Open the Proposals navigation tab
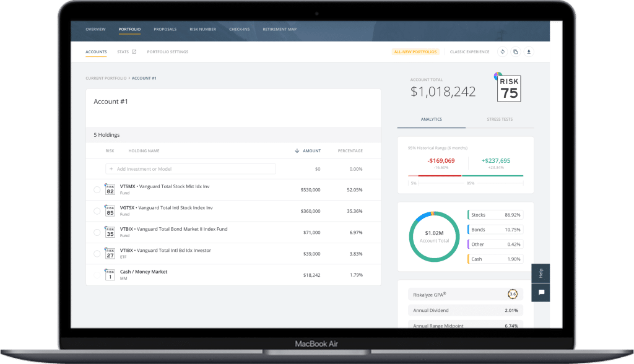This screenshot has height=364, width=634. [165, 29]
